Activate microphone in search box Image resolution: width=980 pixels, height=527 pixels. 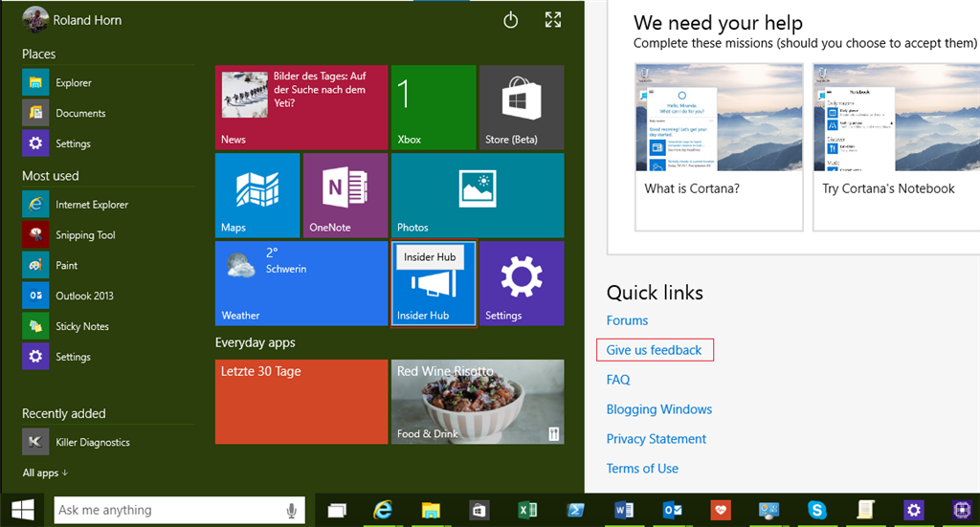[x=291, y=511]
